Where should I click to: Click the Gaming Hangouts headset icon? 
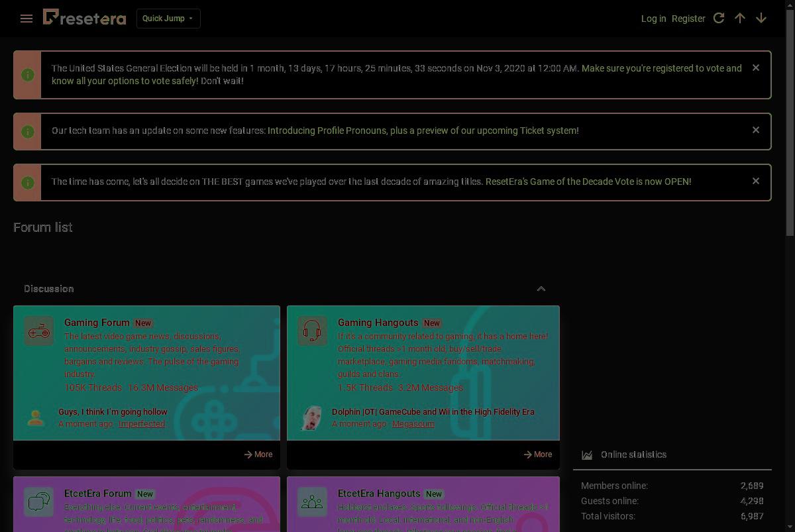tap(312, 331)
